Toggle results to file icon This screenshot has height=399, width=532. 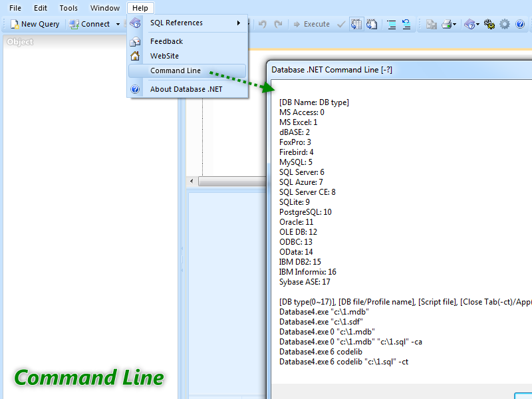372,24
